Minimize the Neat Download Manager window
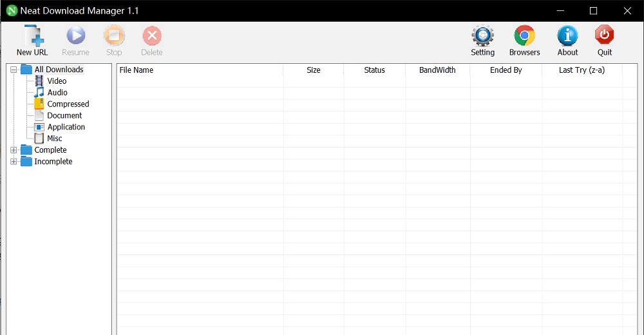 click(x=561, y=11)
